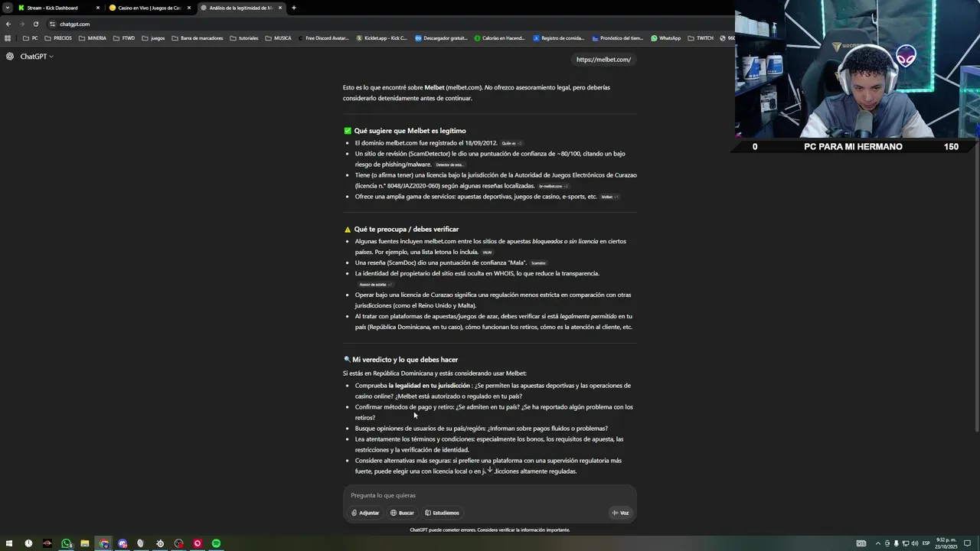Open the FTWD bookmarks folder
Screen dimensions: 980x551
point(125,38)
